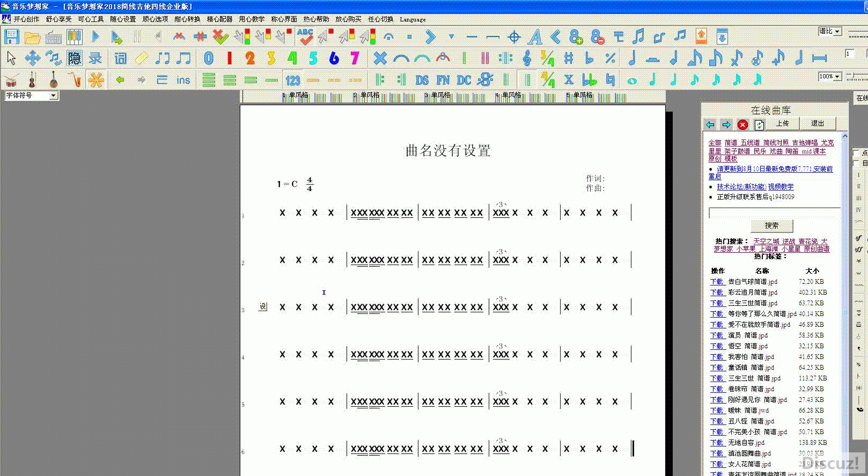Insert numbered note 7 in magenta
The image size is (868, 476).
(355, 58)
